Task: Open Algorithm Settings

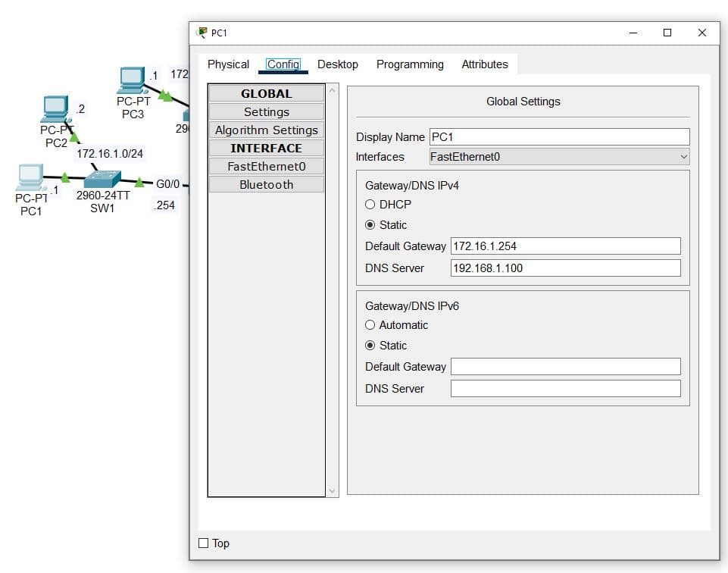Action: (267, 130)
